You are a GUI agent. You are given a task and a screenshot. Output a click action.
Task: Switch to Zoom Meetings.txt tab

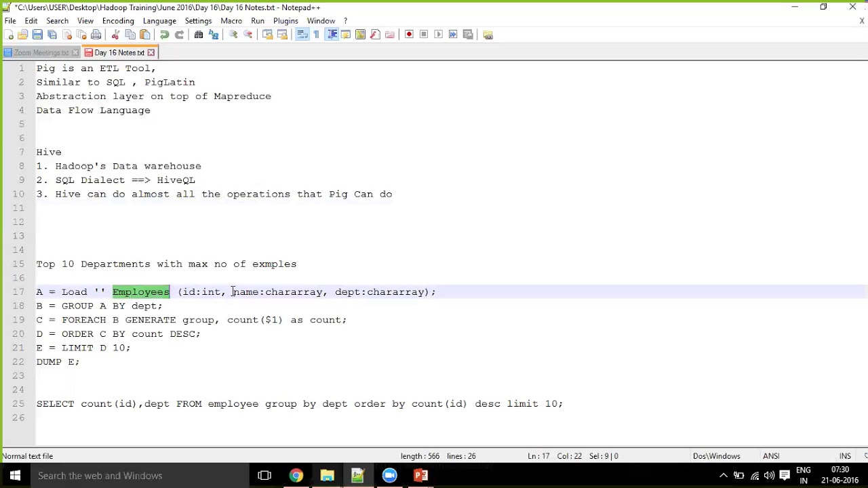pyautogui.click(x=41, y=53)
